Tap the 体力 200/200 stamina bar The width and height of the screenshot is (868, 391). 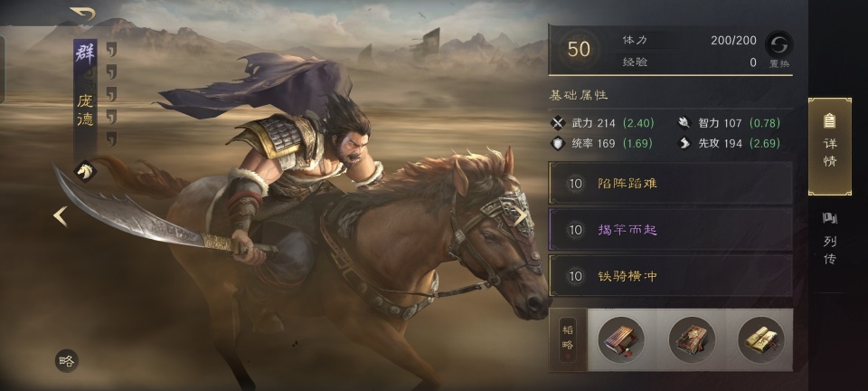(689, 41)
